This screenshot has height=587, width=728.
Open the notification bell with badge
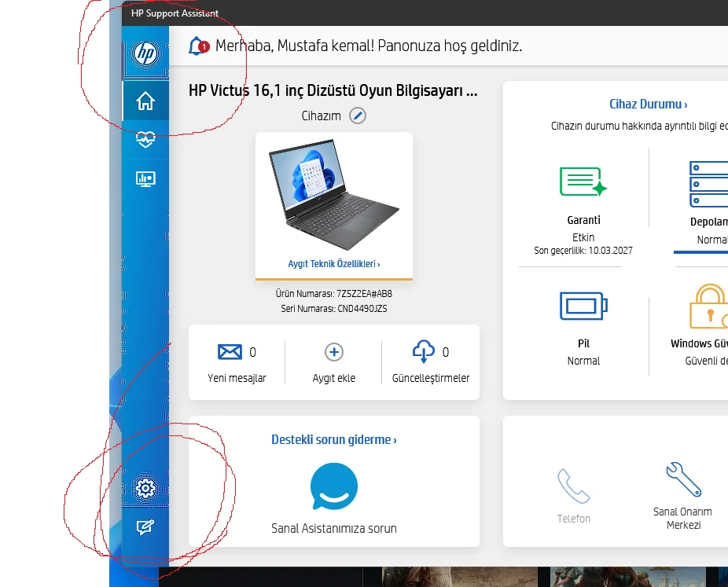pyautogui.click(x=198, y=46)
